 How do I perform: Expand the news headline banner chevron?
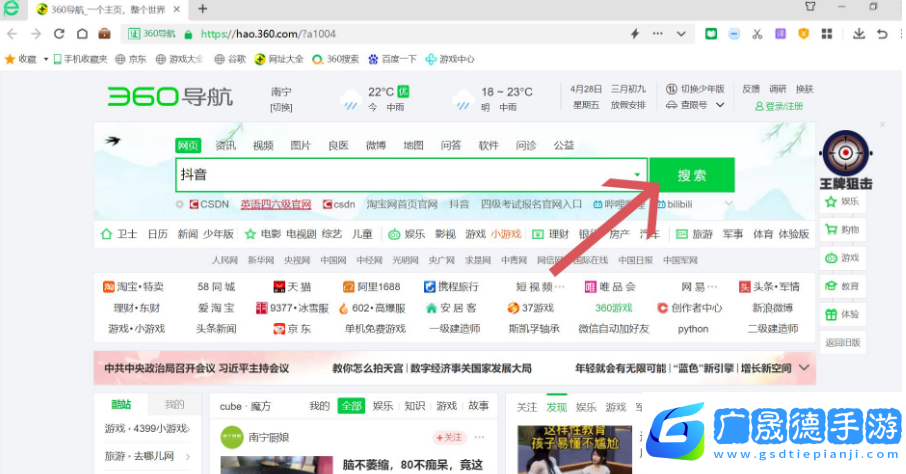point(804,368)
